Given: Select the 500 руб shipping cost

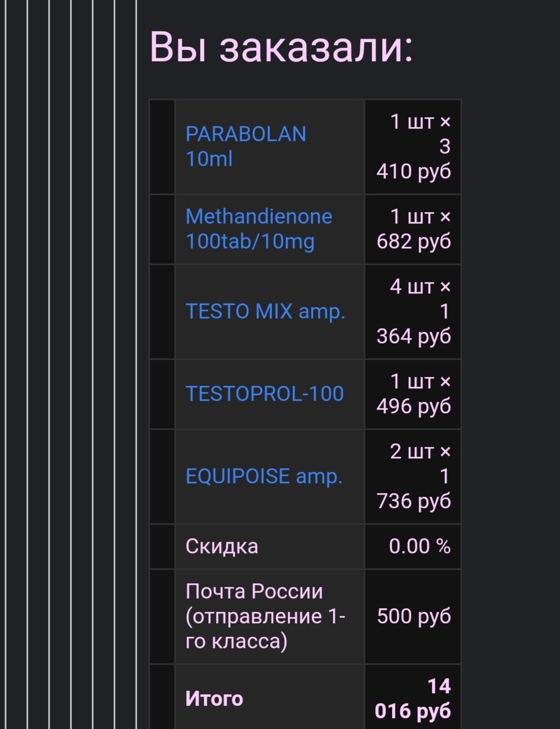Looking at the screenshot, I should tap(414, 616).
